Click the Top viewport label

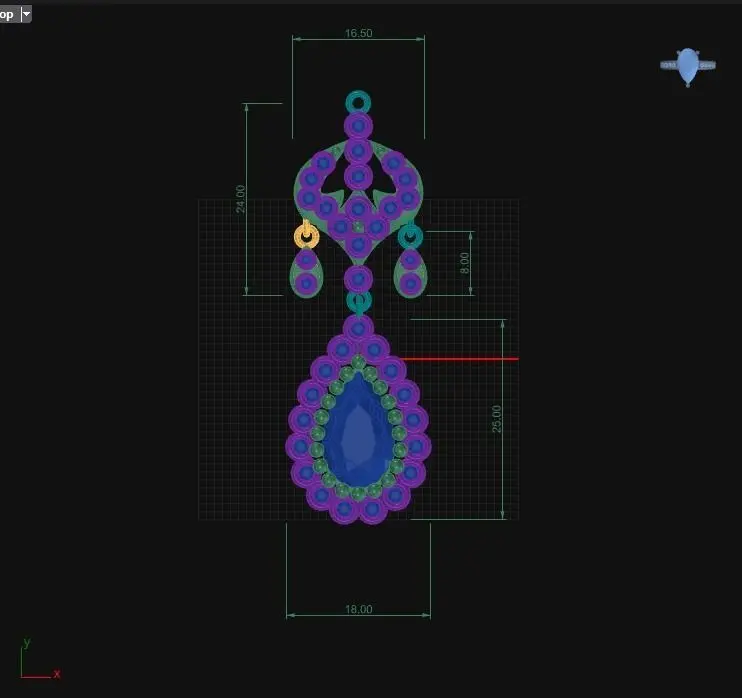7,15
